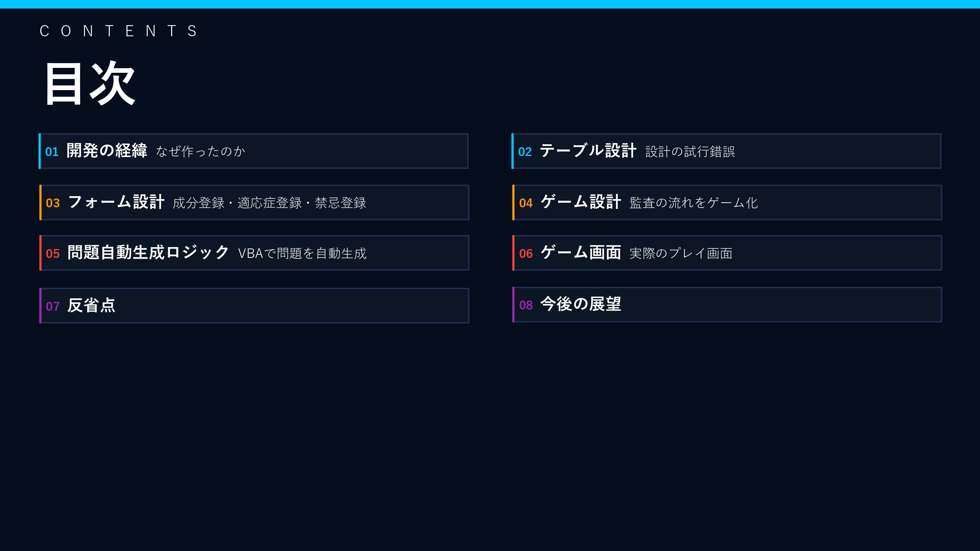Click the red number 05

click(x=53, y=254)
